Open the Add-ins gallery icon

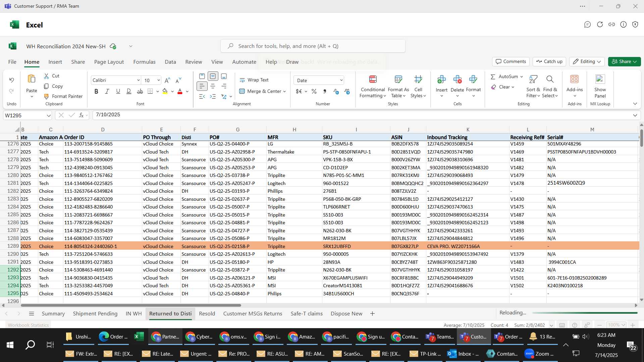point(575,79)
